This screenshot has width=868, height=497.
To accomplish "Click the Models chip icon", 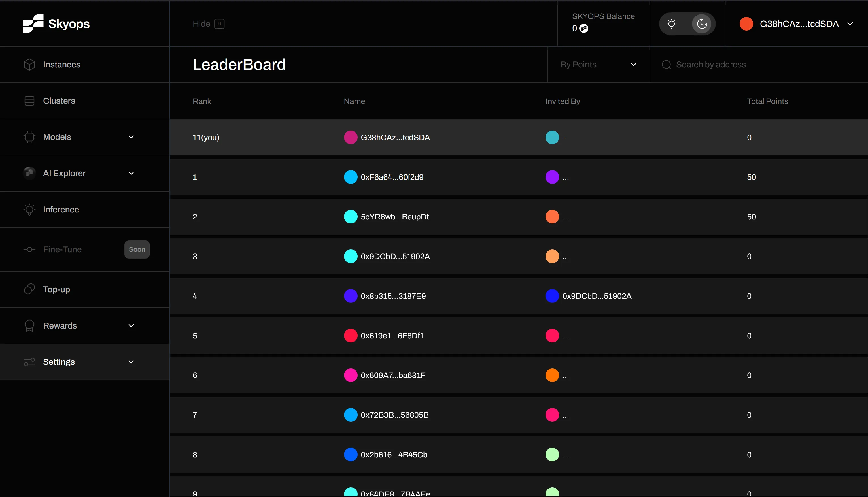I will (29, 137).
